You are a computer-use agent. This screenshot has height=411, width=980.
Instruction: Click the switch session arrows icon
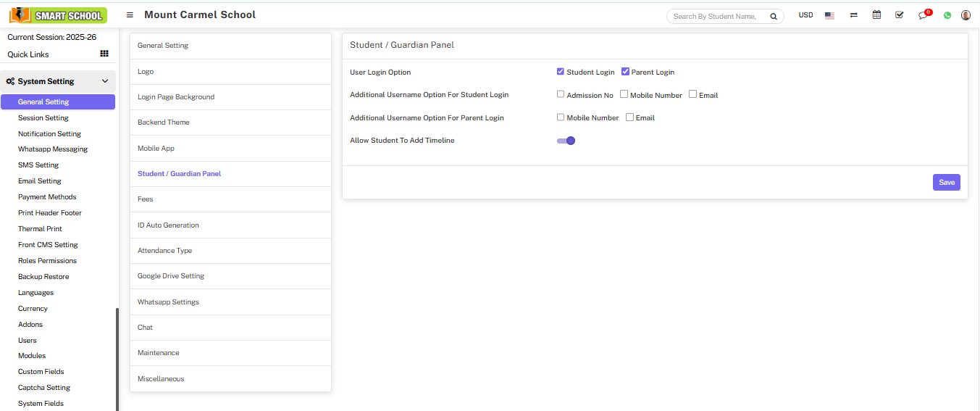pos(854,15)
